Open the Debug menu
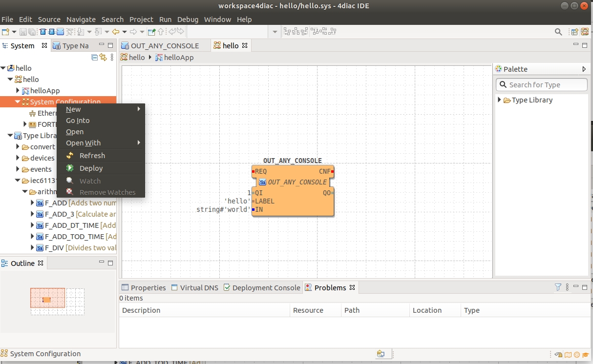Screen dimensions: 593x364 [188, 20]
